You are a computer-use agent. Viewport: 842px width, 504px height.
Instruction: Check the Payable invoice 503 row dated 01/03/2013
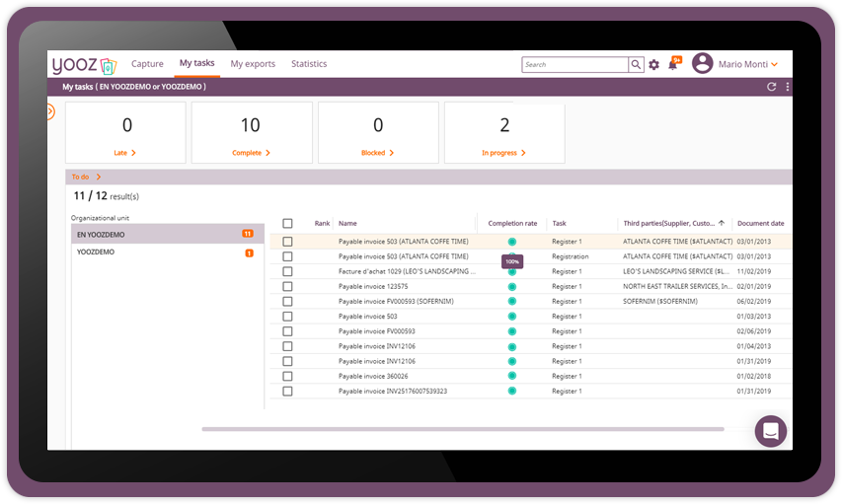pos(287,317)
